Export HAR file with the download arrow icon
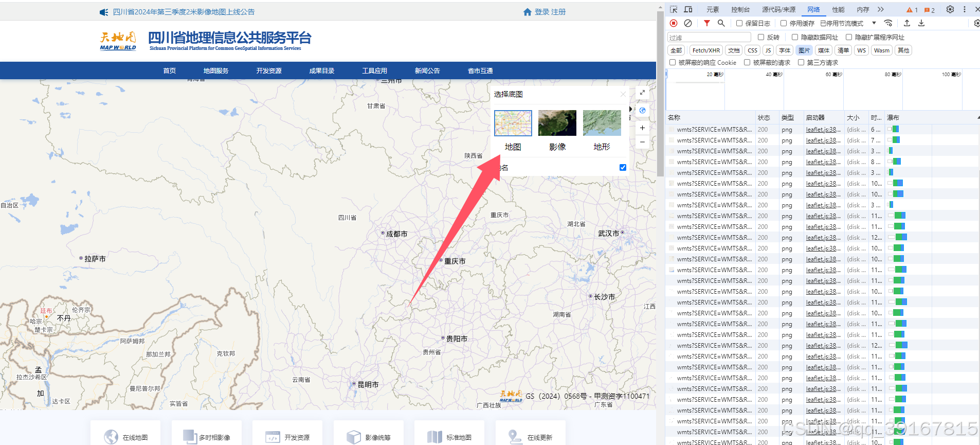The width and height of the screenshot is (980, 445). (921, 23)
